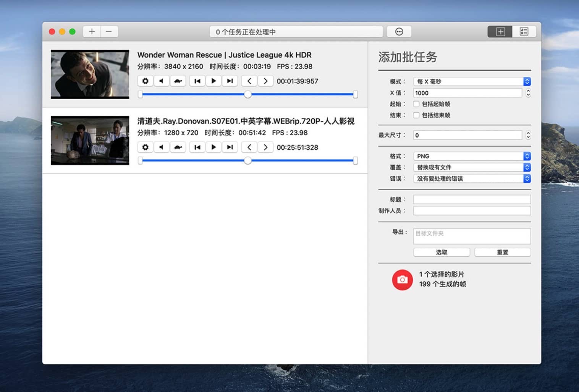Click the plus button to add video
579x392 pixels.
tap(92, 32)
